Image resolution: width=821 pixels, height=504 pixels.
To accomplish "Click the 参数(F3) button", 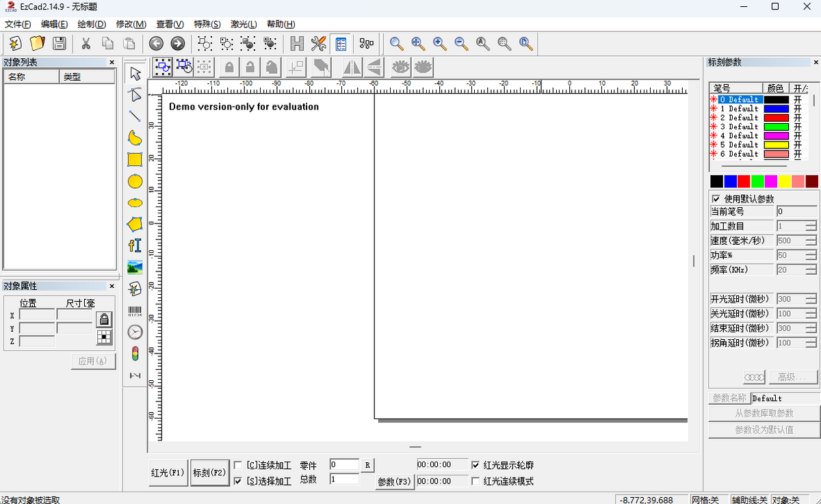I will (395, 481).
